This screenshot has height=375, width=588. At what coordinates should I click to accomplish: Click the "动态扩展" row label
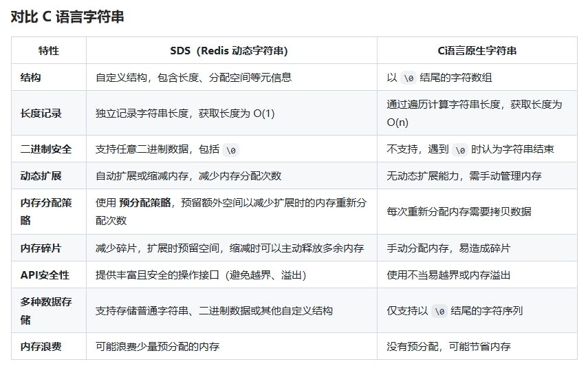[41, 176]
